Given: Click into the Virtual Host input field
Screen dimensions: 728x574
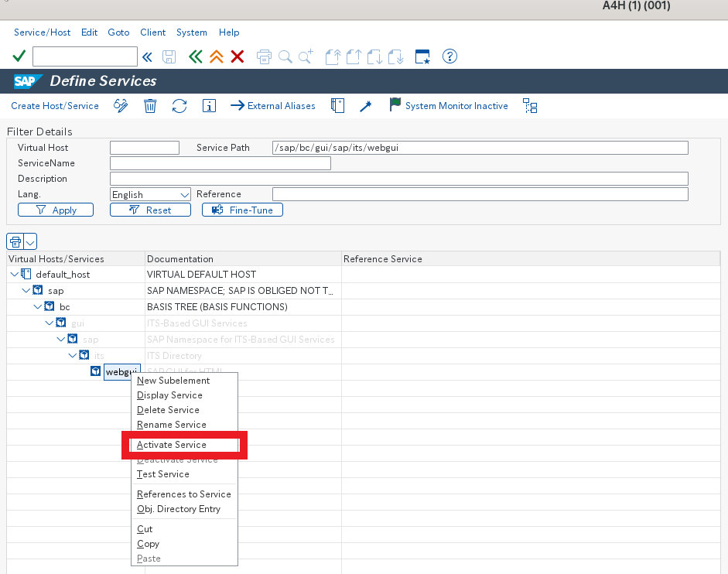Looking at the screenshot, I should coord(145,148).
